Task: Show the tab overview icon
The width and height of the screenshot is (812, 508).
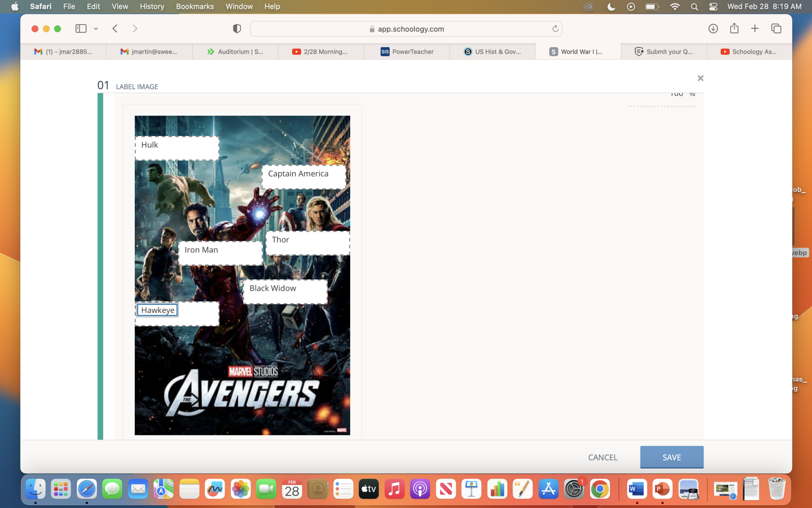Action: click(x=776, y=29)
